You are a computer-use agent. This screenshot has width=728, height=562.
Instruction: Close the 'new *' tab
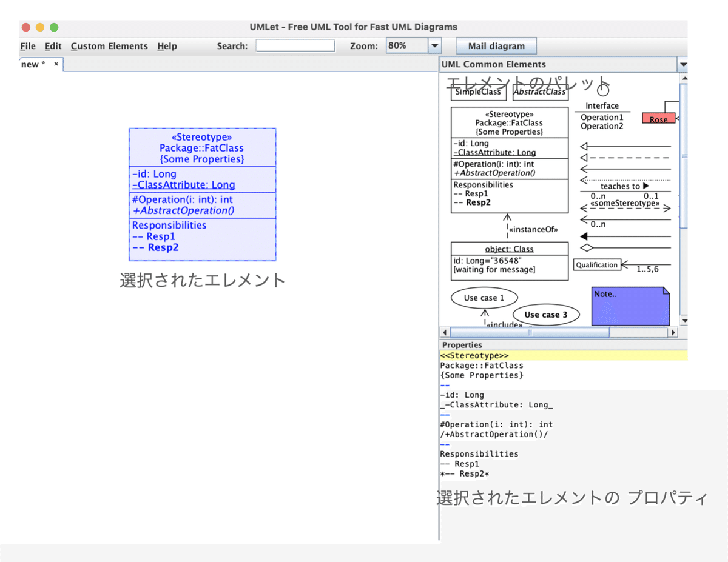tap(56, 64)
